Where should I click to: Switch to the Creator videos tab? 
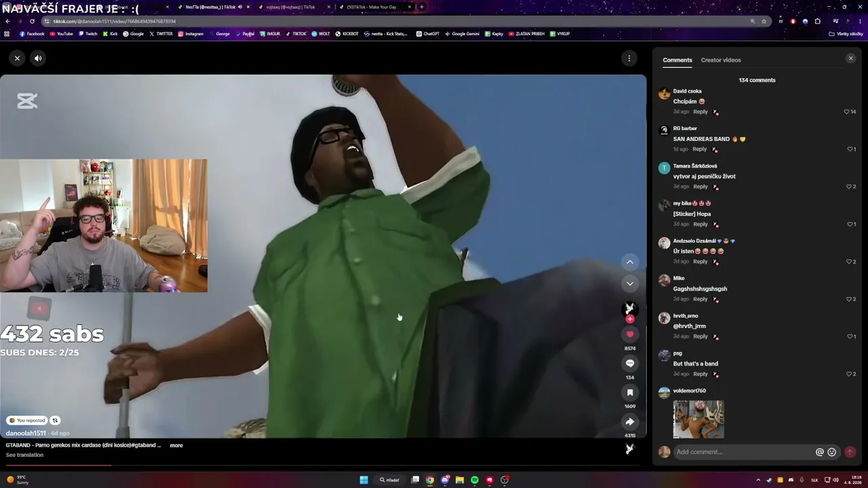[x=721, y=60]
